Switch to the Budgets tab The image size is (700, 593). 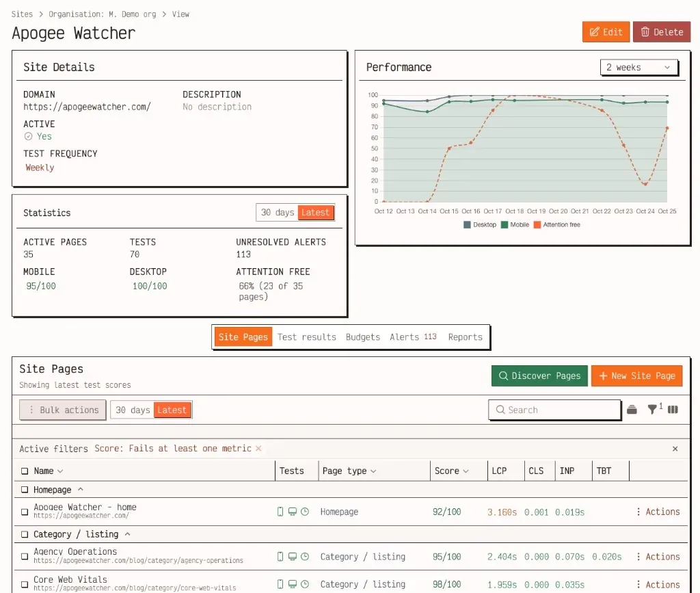click(x=363, y=337)
